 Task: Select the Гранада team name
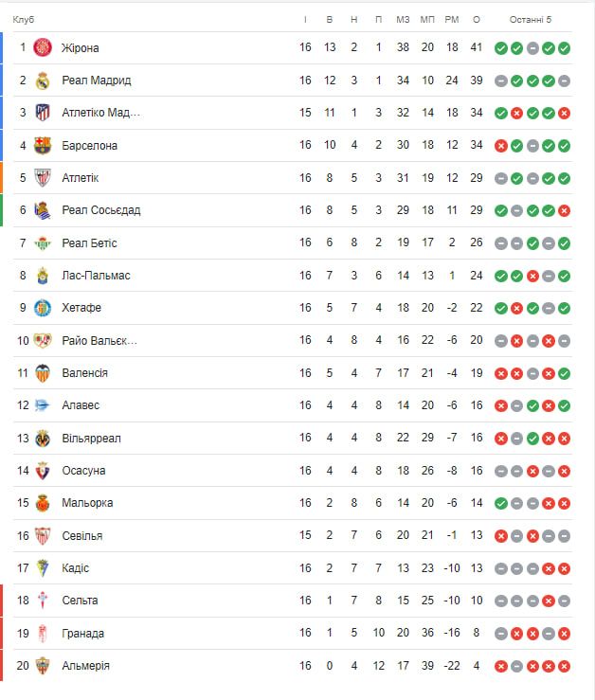click(83, 634)
